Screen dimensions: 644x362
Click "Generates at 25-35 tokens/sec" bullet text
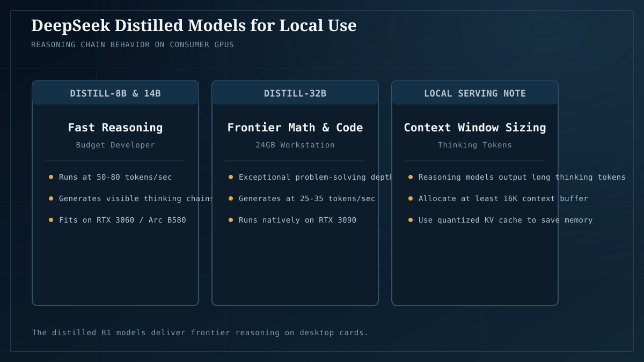(x=307, y=198)
